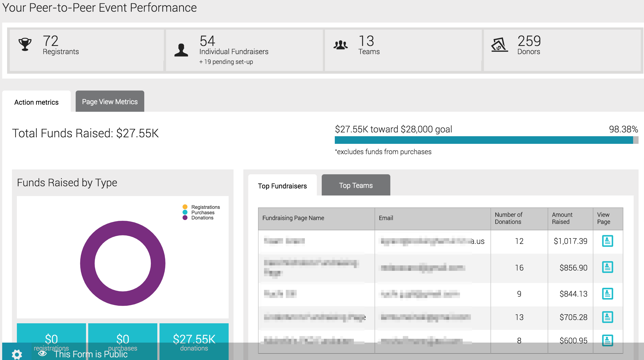Viewport: 644px width, 360px height.
Task: Open view page for $1,017.39 fundraiser
Action: [607, 241]
